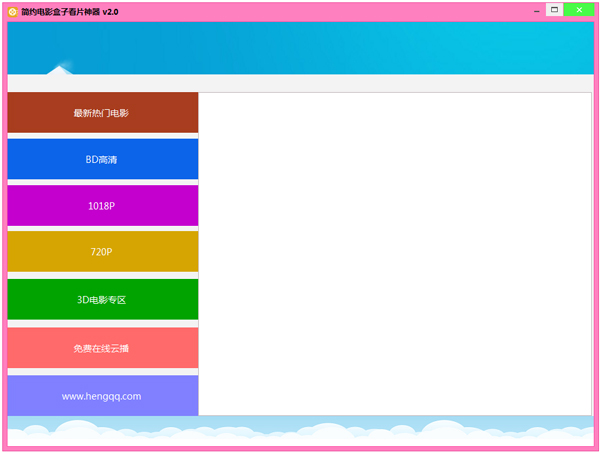Click the cloud footer strip

pos(300,430)
